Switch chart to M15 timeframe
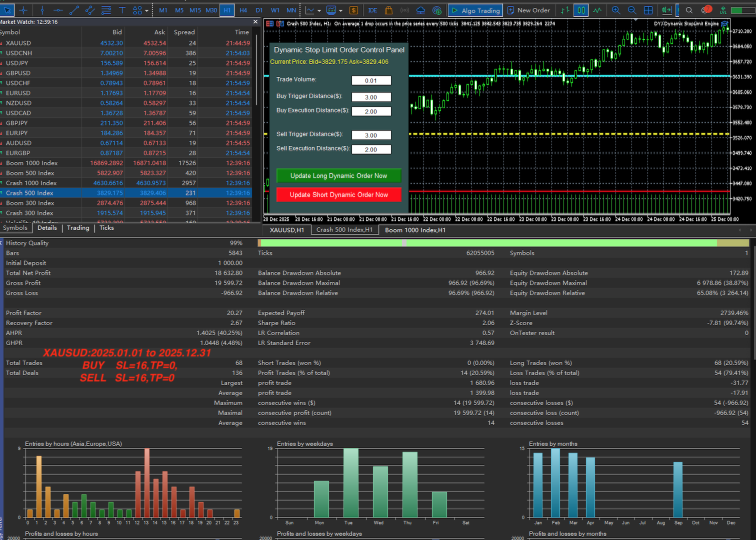 (195, 10)
